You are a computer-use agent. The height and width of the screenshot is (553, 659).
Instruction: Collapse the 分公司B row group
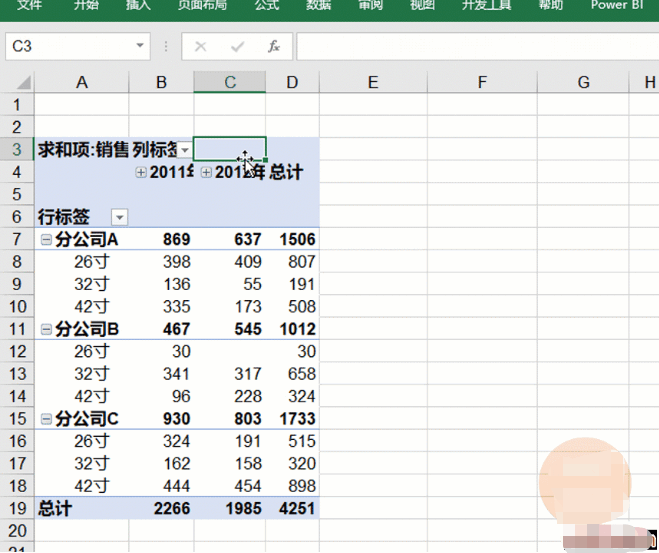coord(46,329)
